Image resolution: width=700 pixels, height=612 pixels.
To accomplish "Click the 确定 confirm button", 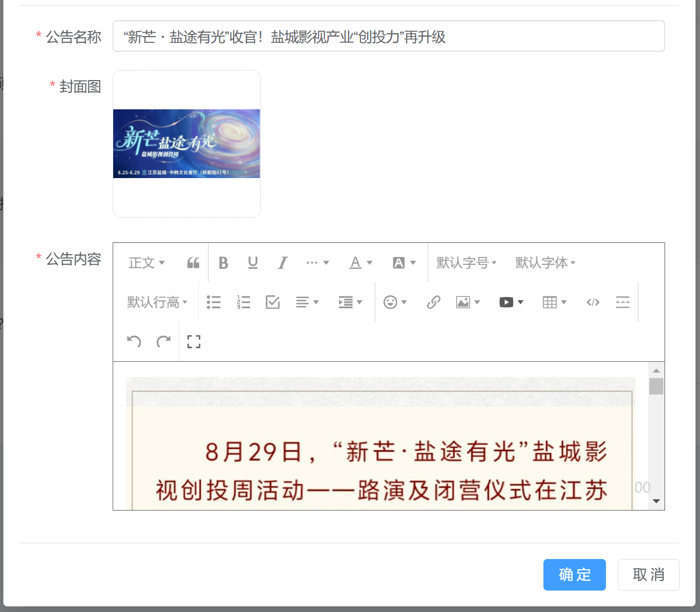I will 574,575.
